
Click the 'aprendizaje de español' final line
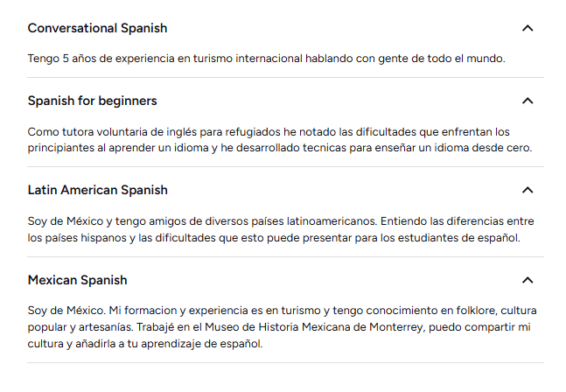tap(145, 344)
